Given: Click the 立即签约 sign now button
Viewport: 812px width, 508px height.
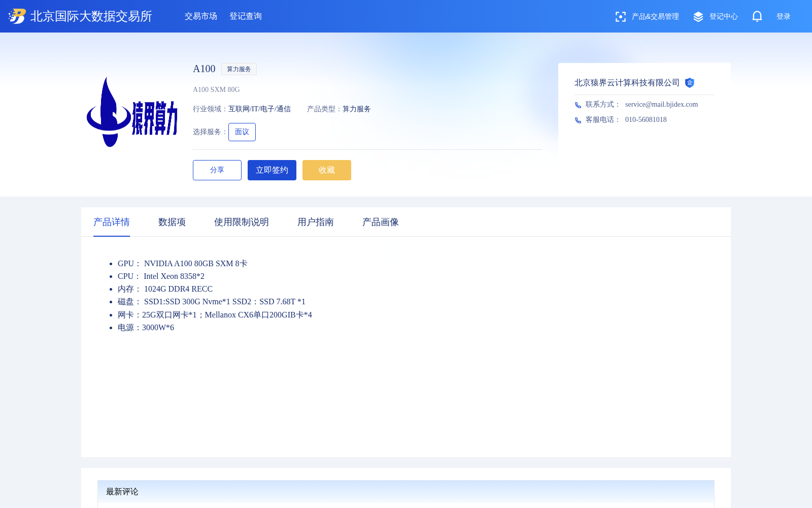Looking at the screenshot, I should [272, 170].
